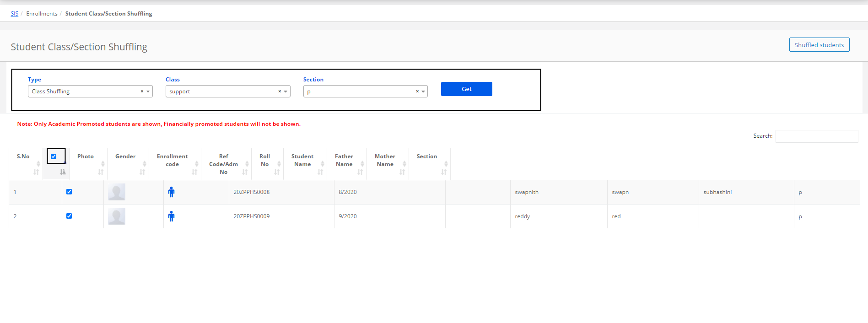Sort table by S.No column
Screen dimensions: 868x323
[x=26, y=164]
